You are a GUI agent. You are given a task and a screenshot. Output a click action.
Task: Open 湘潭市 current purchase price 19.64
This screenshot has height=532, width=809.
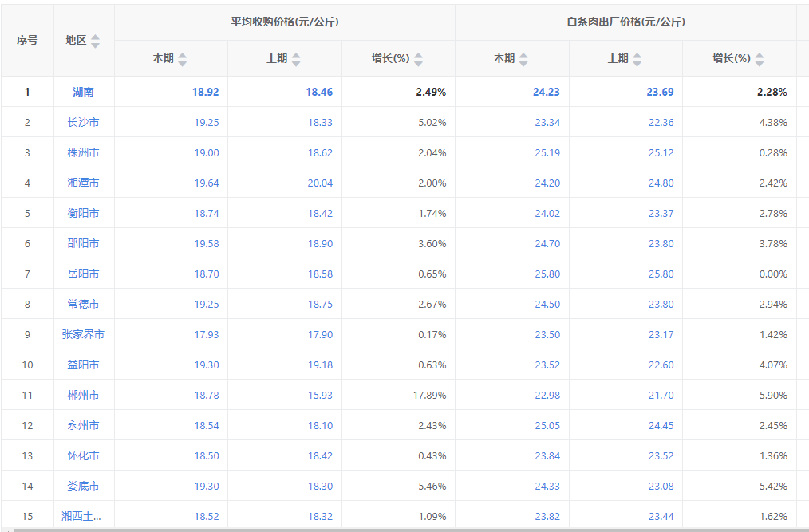206,183
